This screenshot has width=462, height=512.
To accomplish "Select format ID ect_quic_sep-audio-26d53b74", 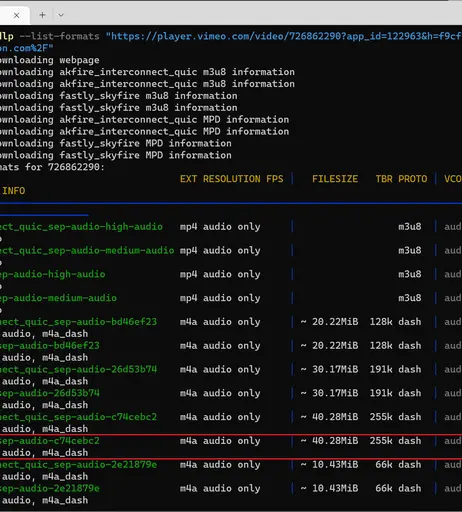I will coord(78,370).
